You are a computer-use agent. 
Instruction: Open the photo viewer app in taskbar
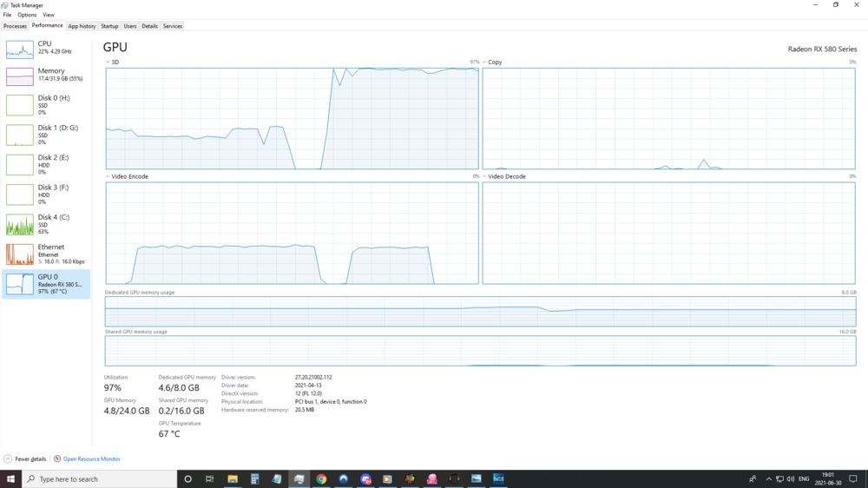[476, 478]
